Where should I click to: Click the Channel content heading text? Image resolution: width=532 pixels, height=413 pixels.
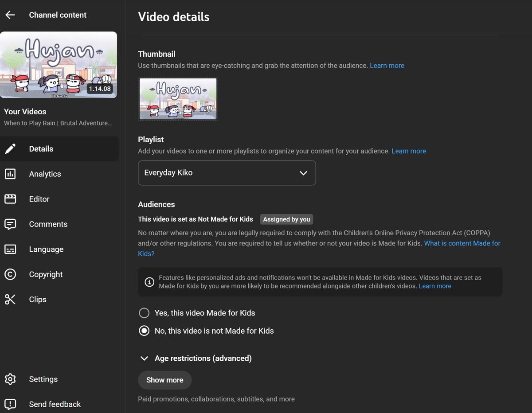(58, 15)
